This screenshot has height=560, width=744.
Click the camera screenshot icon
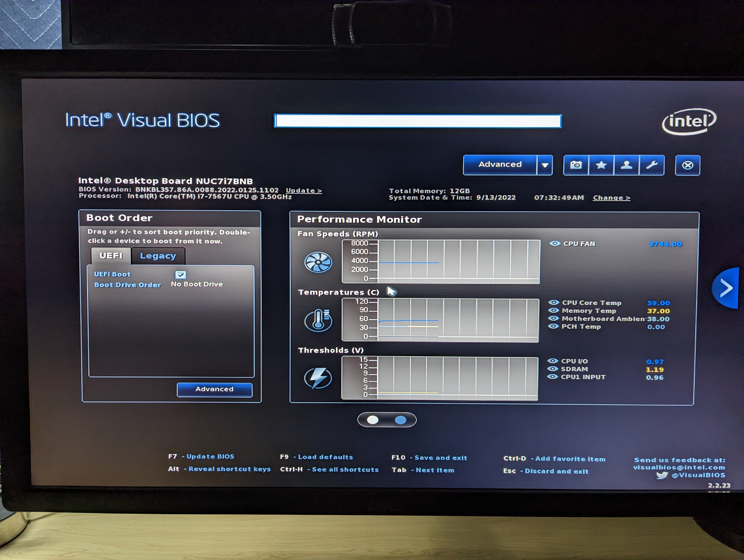tap(576, 165)
